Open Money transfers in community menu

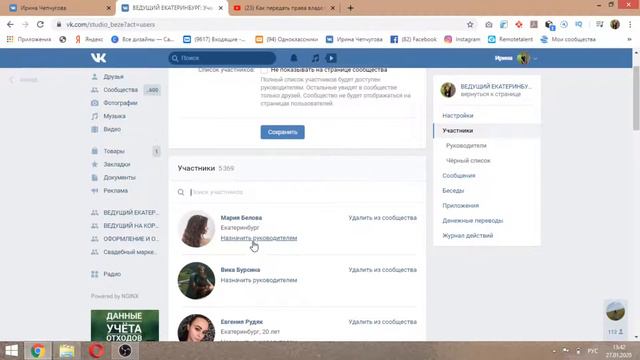pos(473,221)
